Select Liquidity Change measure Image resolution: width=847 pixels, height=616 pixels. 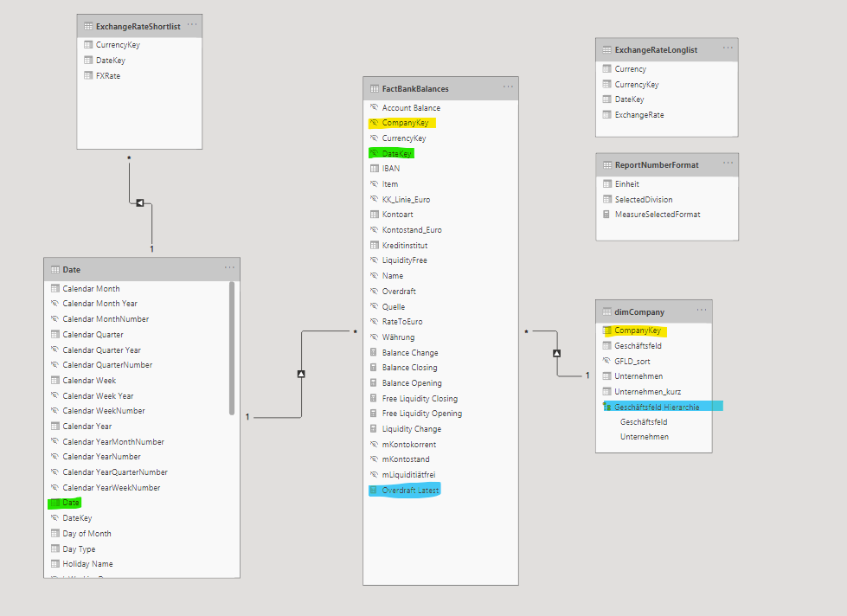click(x=412, y=429)
